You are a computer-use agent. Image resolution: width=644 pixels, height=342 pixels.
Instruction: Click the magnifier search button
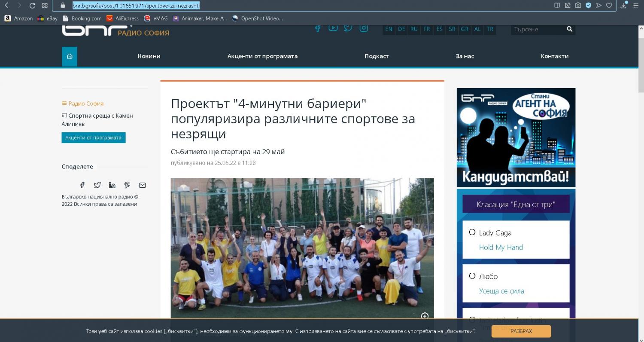pyautogui.click(x=570, y=29)
